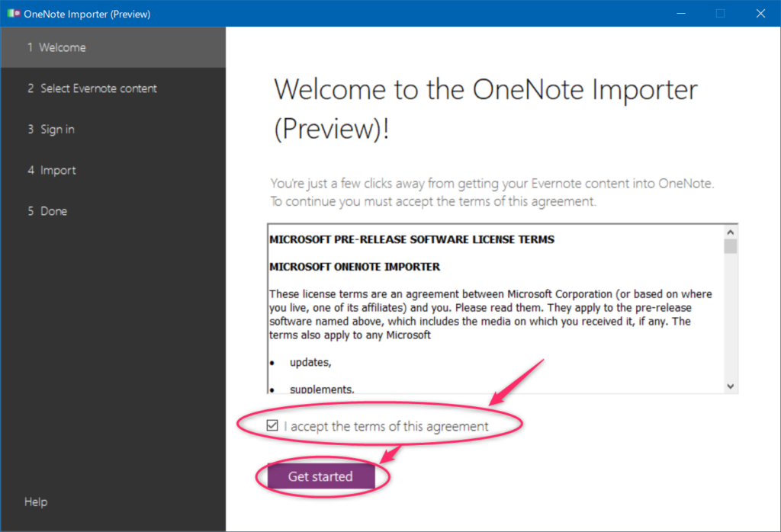Click the PRE-RELEASE SOFTWARE LICENSE TERMS heading
Image resolution: width=781 pixels, height=532 pixels.
412,239
